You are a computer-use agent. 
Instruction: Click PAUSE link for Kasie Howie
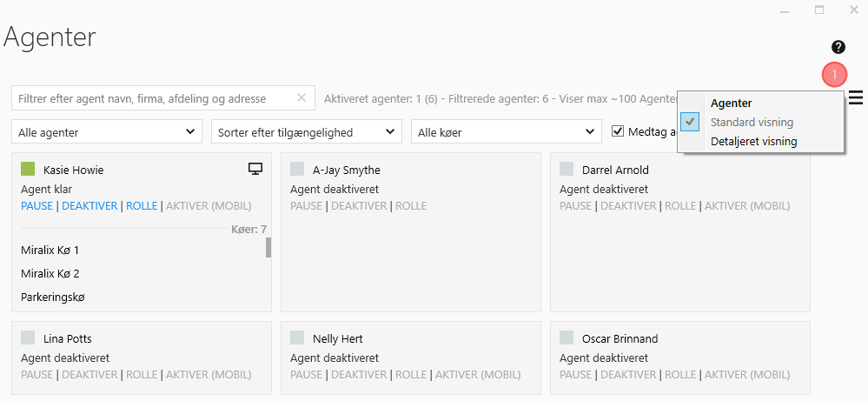[36, 206]
